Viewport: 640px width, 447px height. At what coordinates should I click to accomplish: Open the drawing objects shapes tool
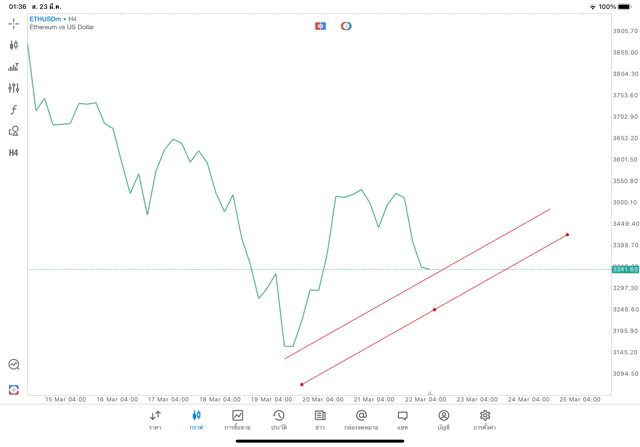coord(14,131)
